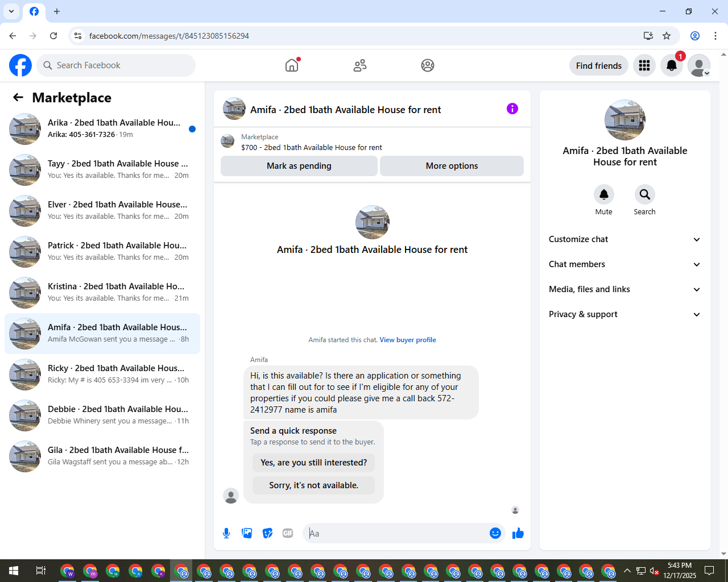Open Task View on the taskbar
The image size is (728, 582).
pos(41,571)
